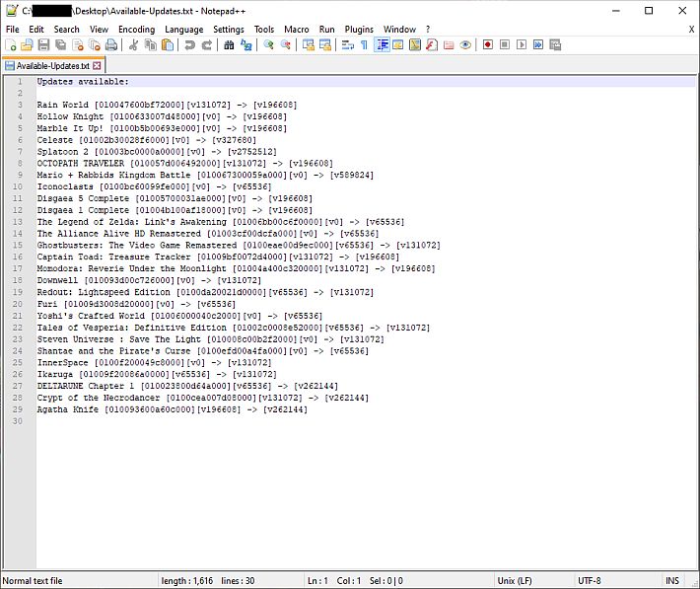Image resolution: width=700 pixels, height=589 pixels.
Task: Click the Cut scissors icon
Action: (x=133, y=45)
